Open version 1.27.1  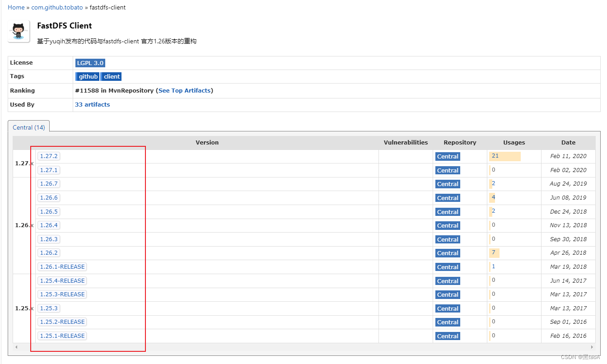point(49,170)
